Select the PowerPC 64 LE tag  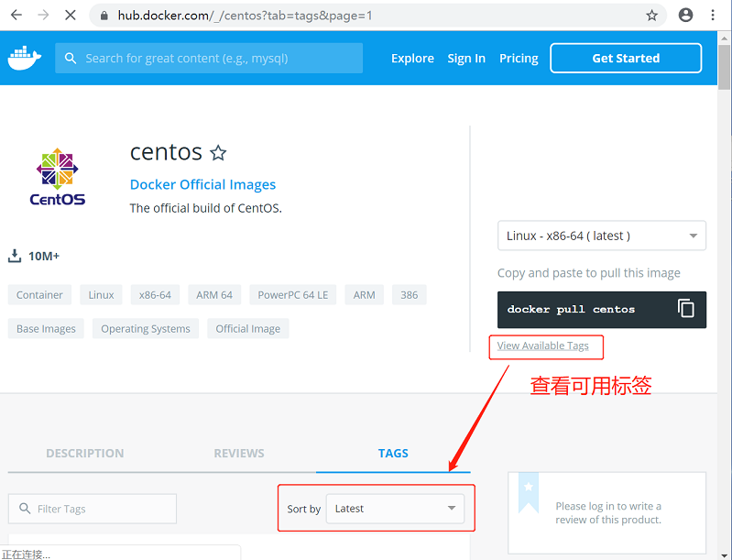[x=292, y=295]
